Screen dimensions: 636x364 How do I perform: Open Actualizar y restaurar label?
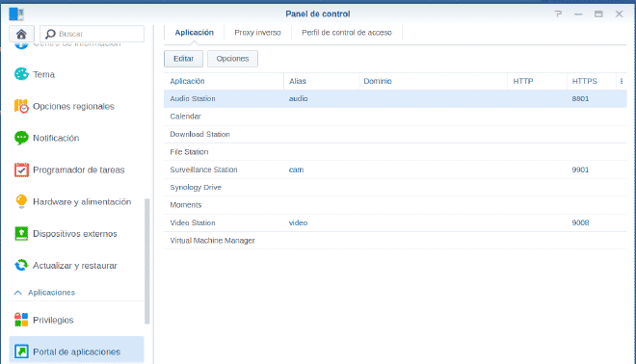click(75, 265)
